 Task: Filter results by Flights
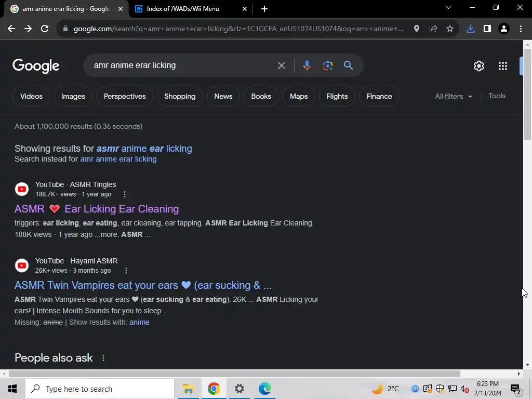pyautogui.click(x=337, y=96)
